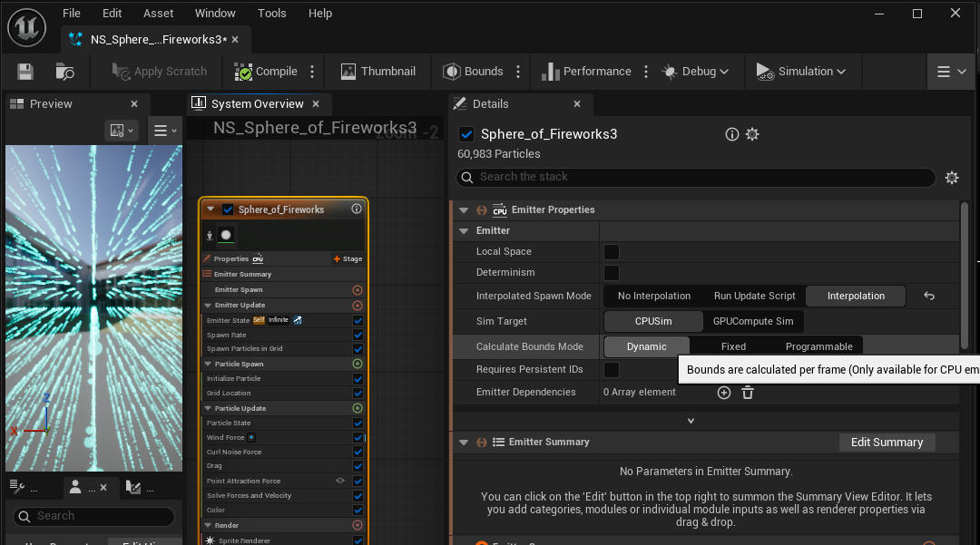Image resolution: width=980 pixels, height=545 pixels.
Task: Click the Search field below the Preview panel
Action: (93, 516)
